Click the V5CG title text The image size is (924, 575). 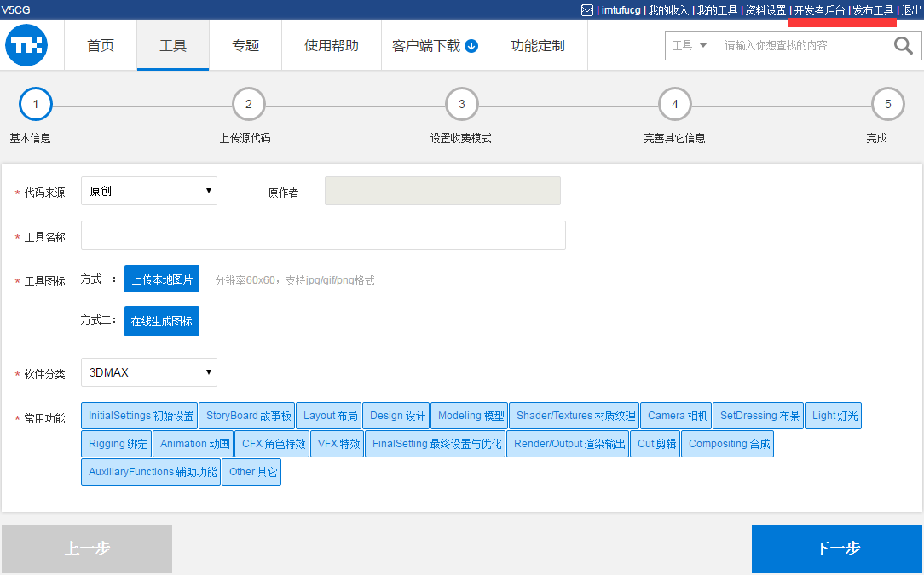(x=16, y=10)
